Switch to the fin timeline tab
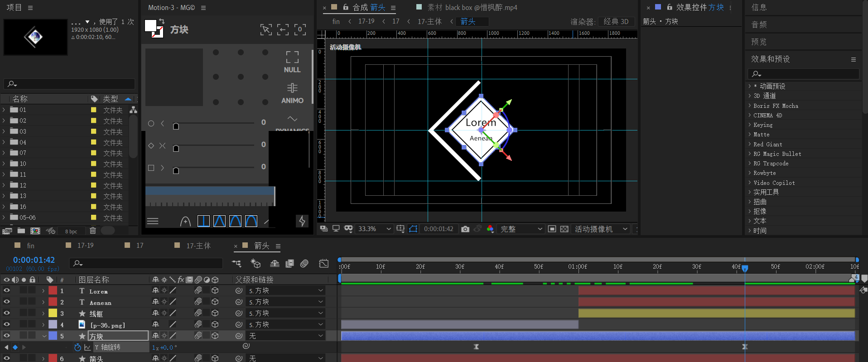Screen dimensions: 868x362 (x=30, y=246)
